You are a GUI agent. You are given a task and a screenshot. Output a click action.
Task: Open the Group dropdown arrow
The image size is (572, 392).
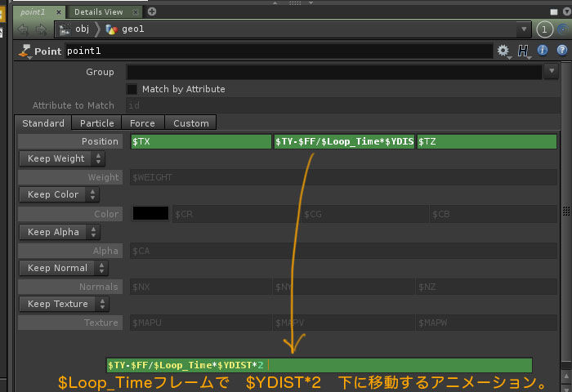550,72
